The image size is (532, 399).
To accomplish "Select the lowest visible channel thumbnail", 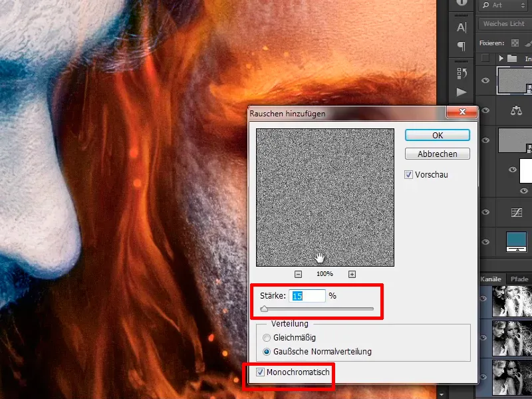I will coord(512,376).
